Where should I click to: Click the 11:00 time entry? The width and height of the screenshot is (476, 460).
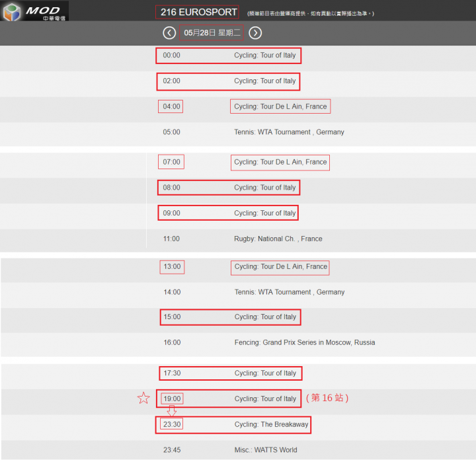click(171, 239)
